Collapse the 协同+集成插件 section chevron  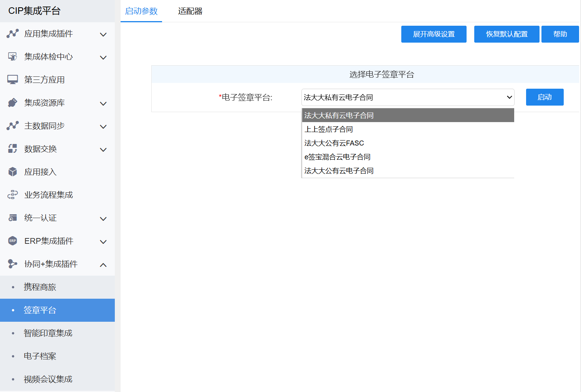point(103,265)
